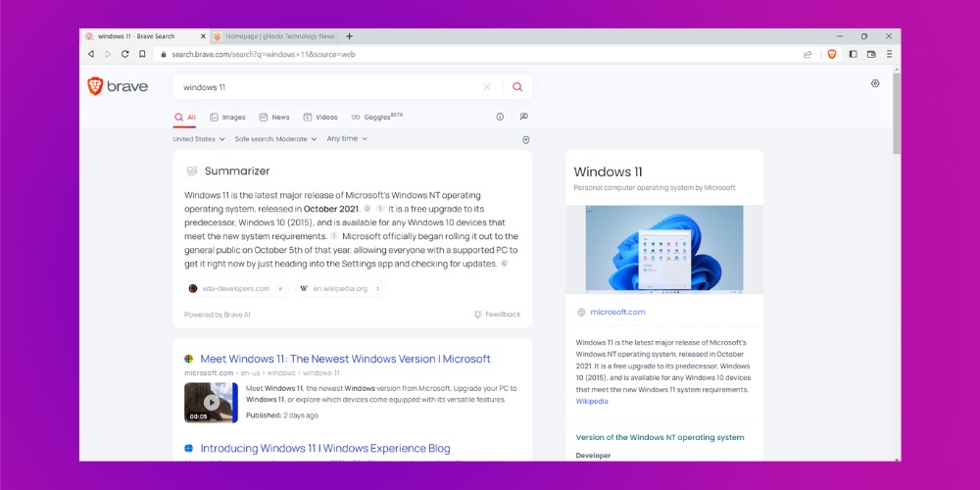
Task: Click the globe icon next to microsoft.com
Action: [x=581, y=313]
